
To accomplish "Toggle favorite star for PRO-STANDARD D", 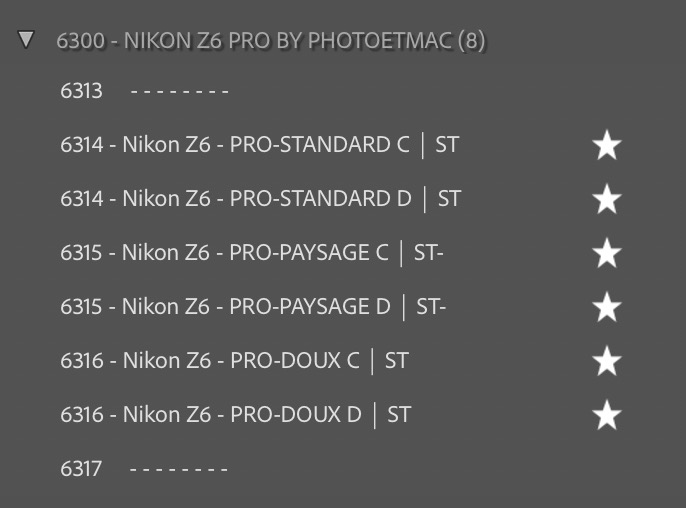I will click(607, 200).
